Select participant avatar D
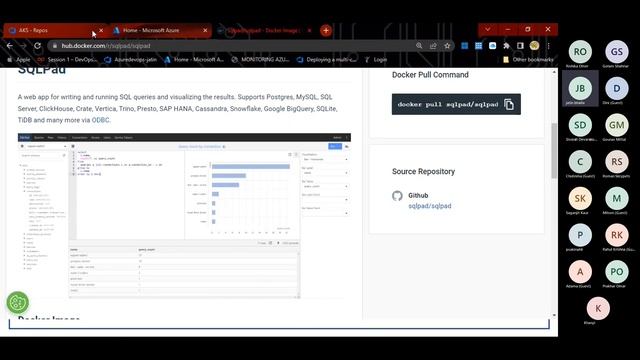Viewport: 640px width, 360px height. 617,89
